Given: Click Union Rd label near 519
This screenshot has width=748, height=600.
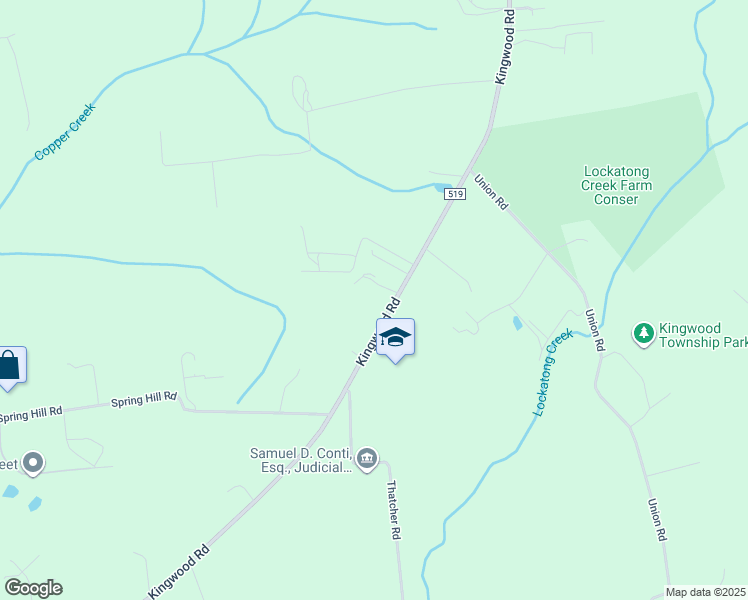Looking at the screenshot, I should (x=491, y=191).
